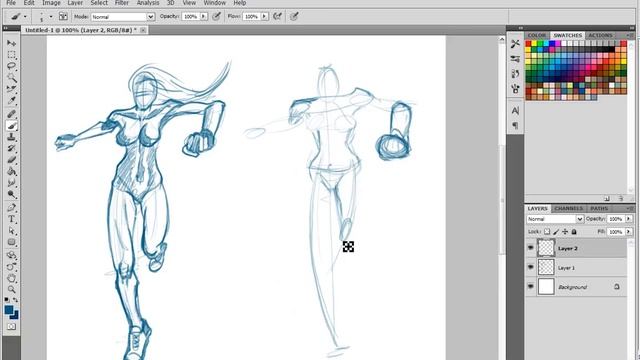The width and height of the screenshot is (640, 360).
Task: Select the Paint Bucket tool
Action: tap(11, 171)
